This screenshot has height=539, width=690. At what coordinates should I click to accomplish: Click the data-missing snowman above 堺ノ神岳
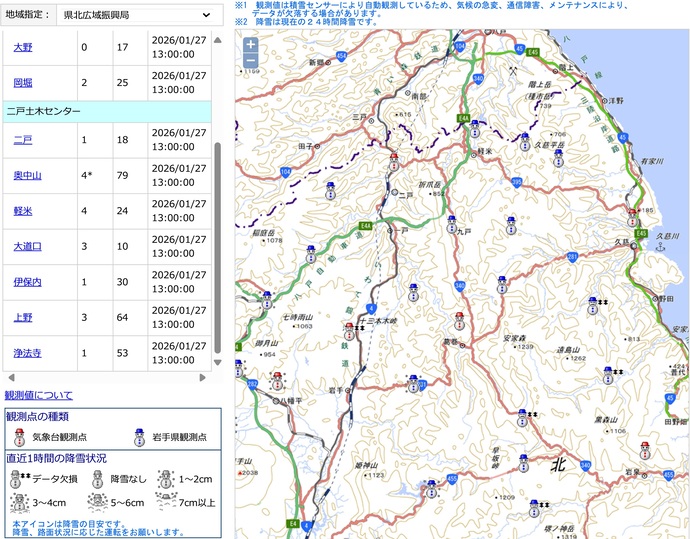534,509
